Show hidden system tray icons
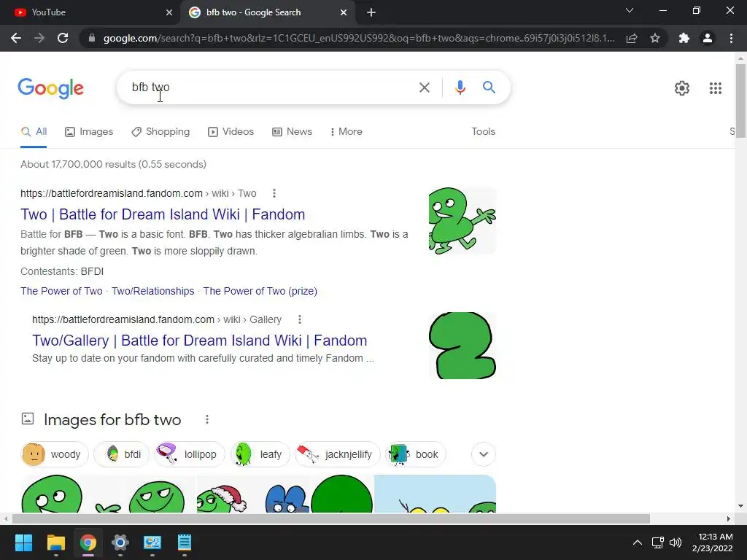Screen dimensions: 747x560 point(637,542)
